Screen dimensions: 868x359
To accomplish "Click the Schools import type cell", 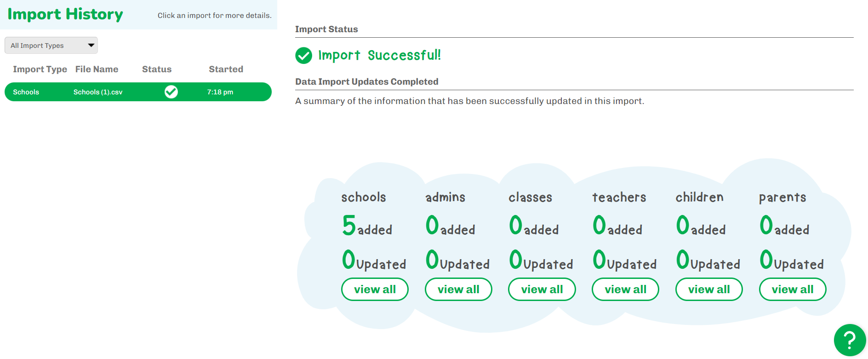I will tap(26, 92).
